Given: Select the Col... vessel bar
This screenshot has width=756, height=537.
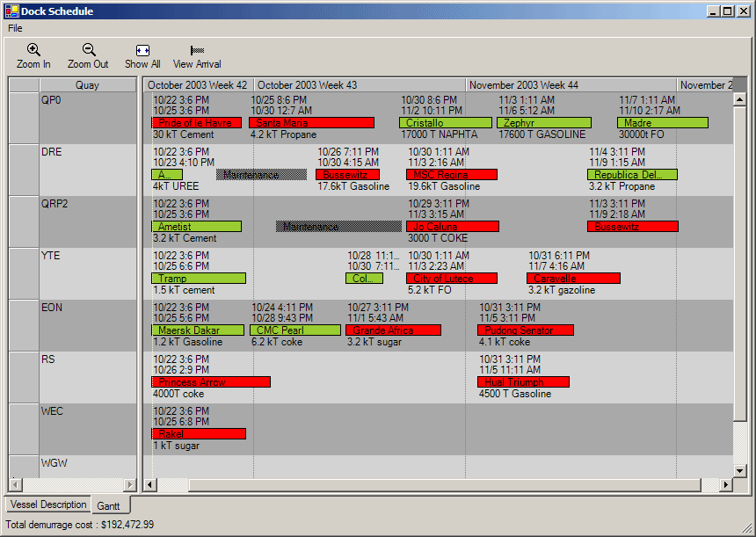Looking at the screenshot, I should coord(365,278).
